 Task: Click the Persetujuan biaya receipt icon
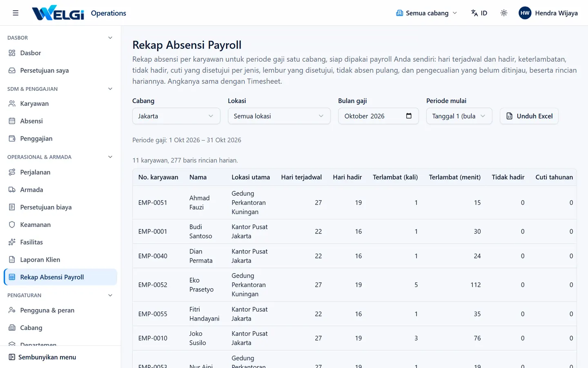(12, 207)
